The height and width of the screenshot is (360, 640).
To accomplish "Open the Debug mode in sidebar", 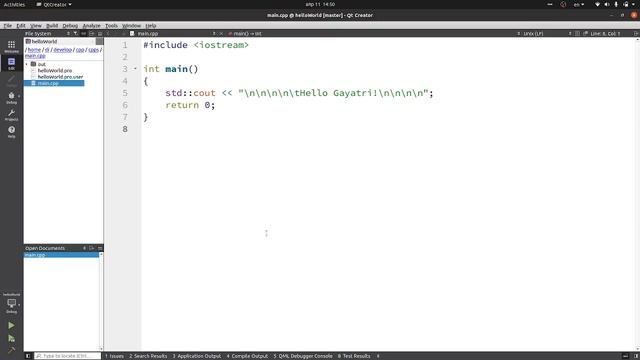I will pos(11,98).
